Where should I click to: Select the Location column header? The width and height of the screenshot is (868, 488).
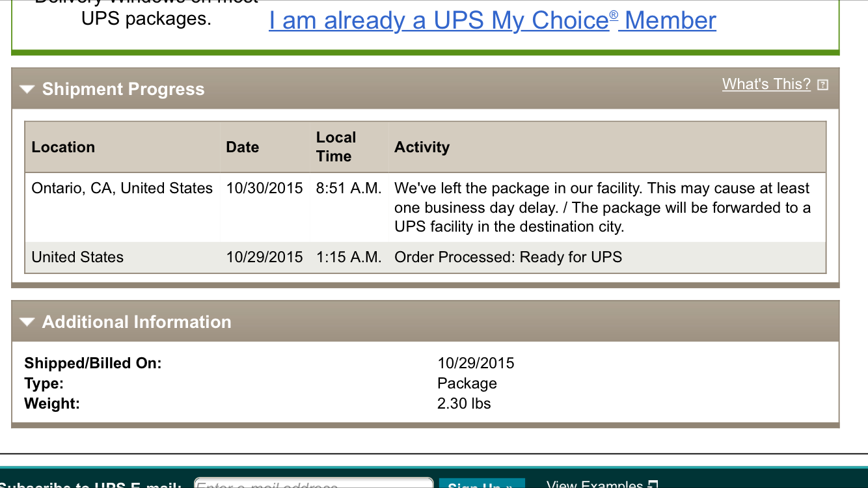coord(63,147)
